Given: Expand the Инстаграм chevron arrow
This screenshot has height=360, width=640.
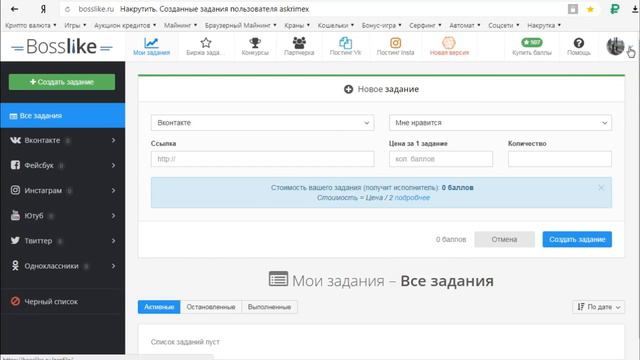Looking at the screenshot, I should click(113, 191).
